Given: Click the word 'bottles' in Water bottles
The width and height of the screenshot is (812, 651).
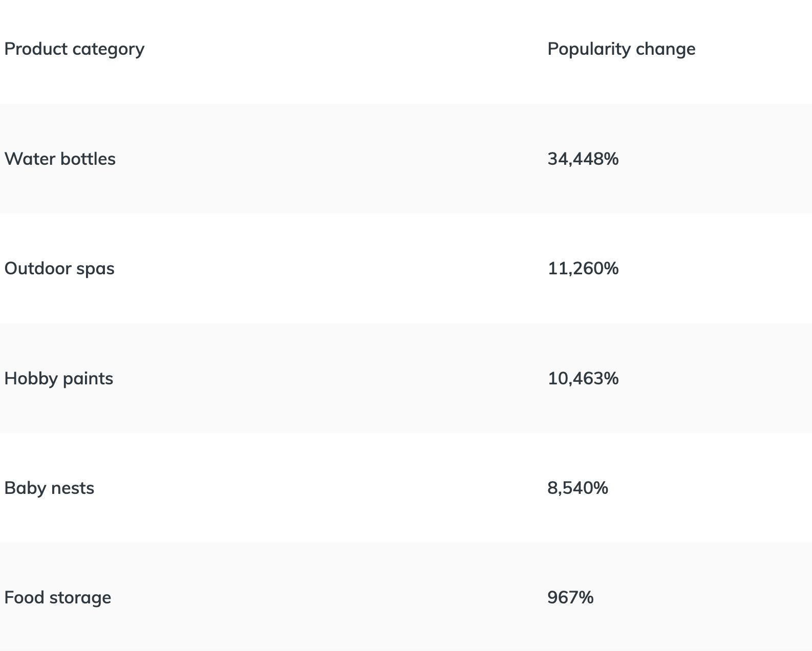Looking at the screenshot, I should [88, 159].
